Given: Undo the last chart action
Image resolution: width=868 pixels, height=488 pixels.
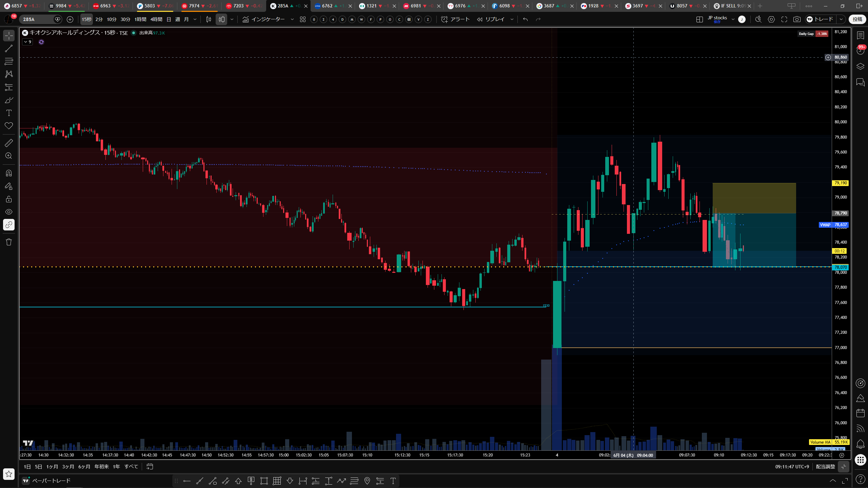Looking at the screenshot, I should click(525, 19).
